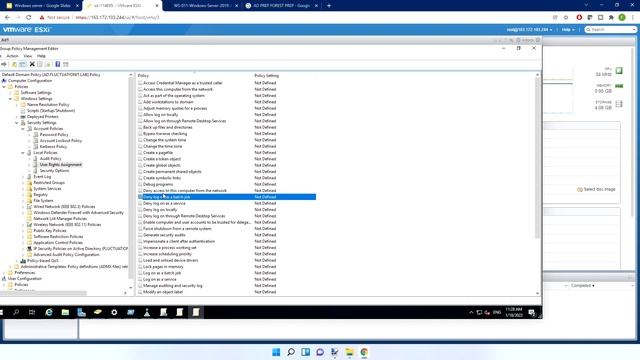640x360 pixels.
Task: Click the settings gear icon in VM taskbar
Action: 114,312
